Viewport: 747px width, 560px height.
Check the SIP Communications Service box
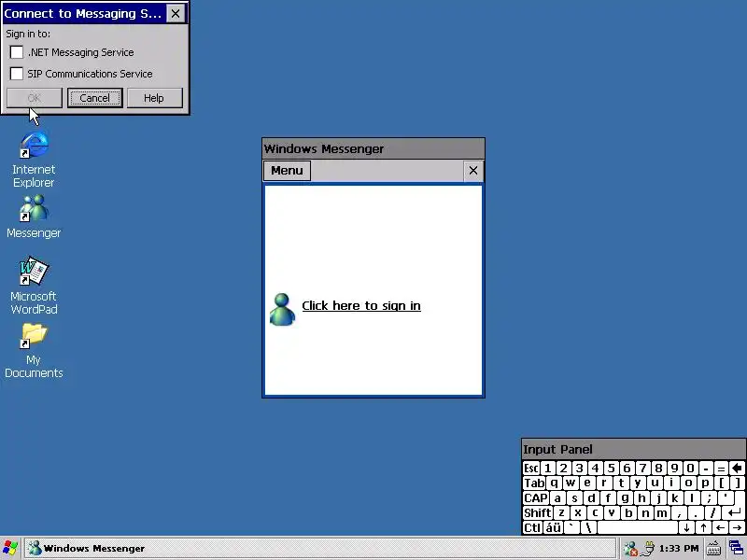point(17,74)
